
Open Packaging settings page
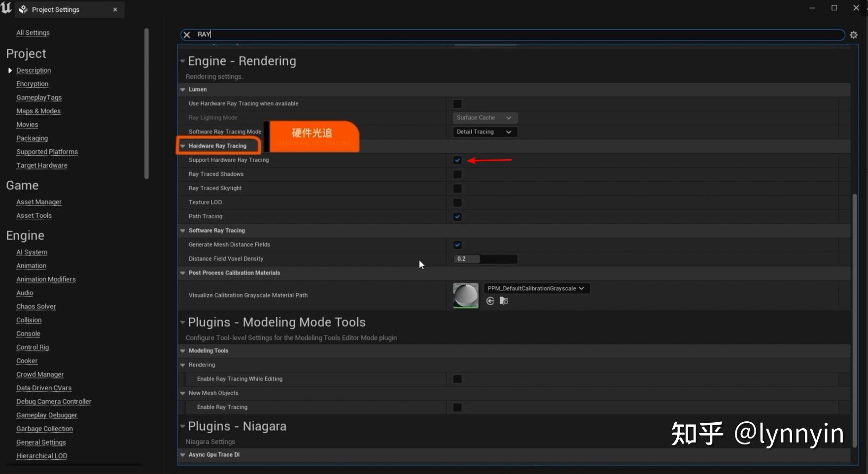click(x=32, y=138)
